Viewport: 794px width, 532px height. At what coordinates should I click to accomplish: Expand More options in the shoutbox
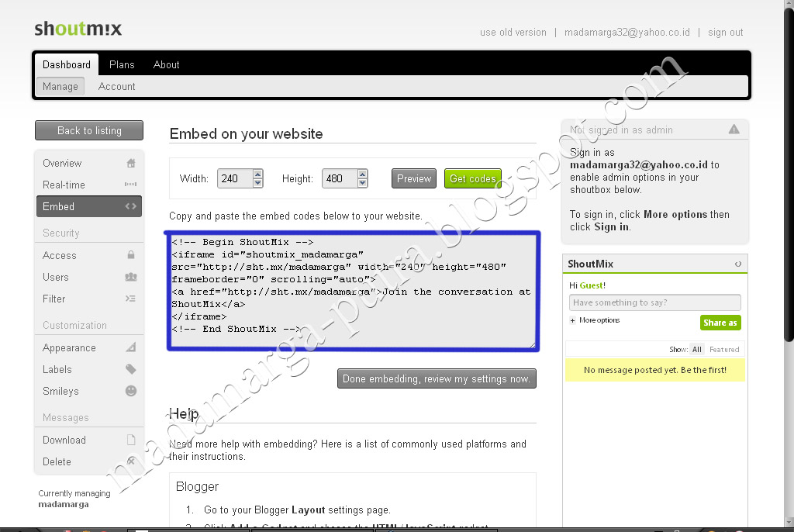click(x=595, y=320)
